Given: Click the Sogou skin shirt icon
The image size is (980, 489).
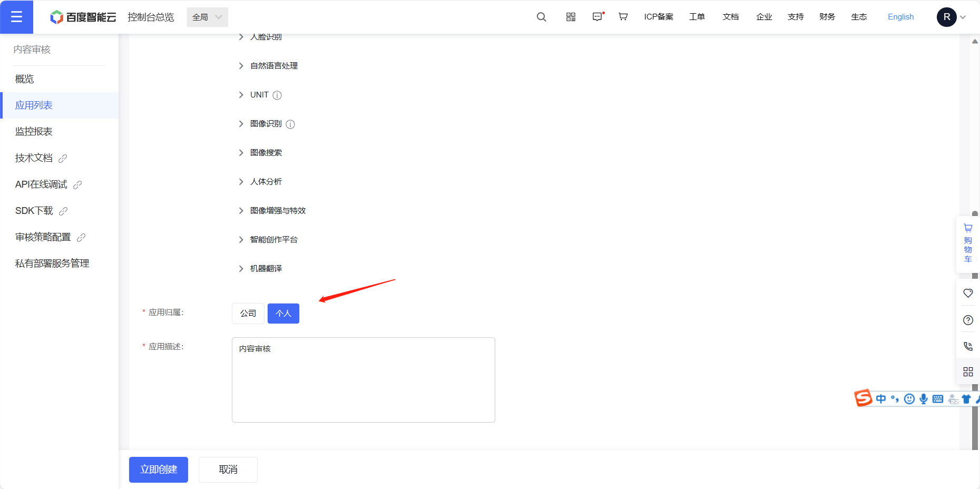Looking at the screenshot, I should click(966, 399).
